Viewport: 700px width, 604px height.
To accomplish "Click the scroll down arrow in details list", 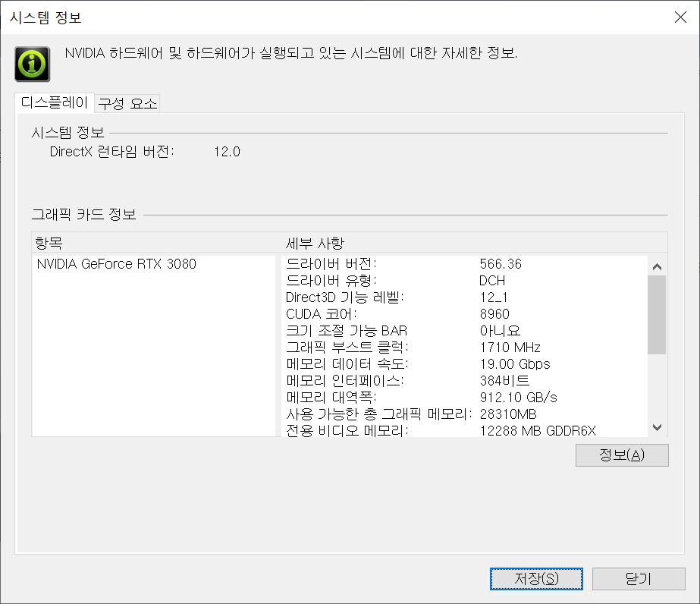I will (x=657, y=427).
